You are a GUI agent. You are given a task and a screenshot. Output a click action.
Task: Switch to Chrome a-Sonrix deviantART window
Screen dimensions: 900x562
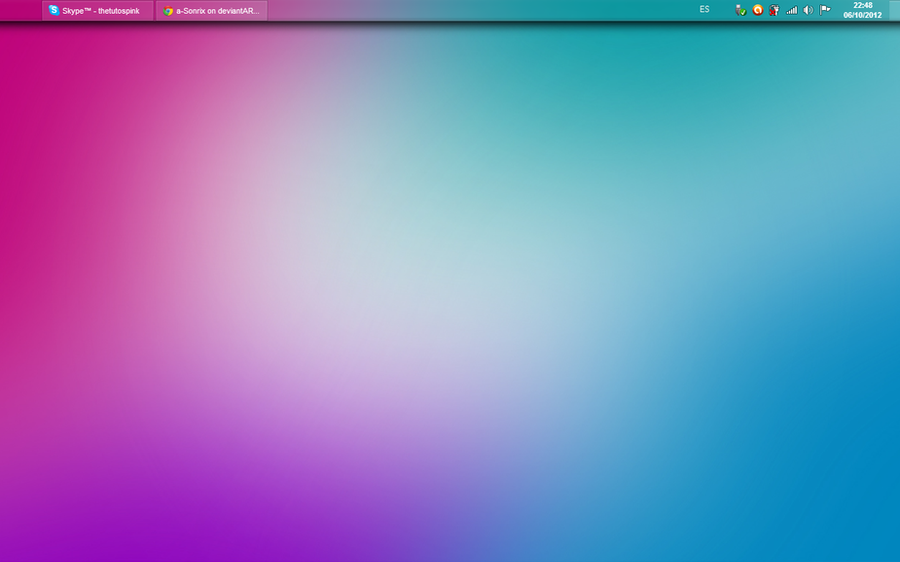pyautogui.click(x=212, y=10)
